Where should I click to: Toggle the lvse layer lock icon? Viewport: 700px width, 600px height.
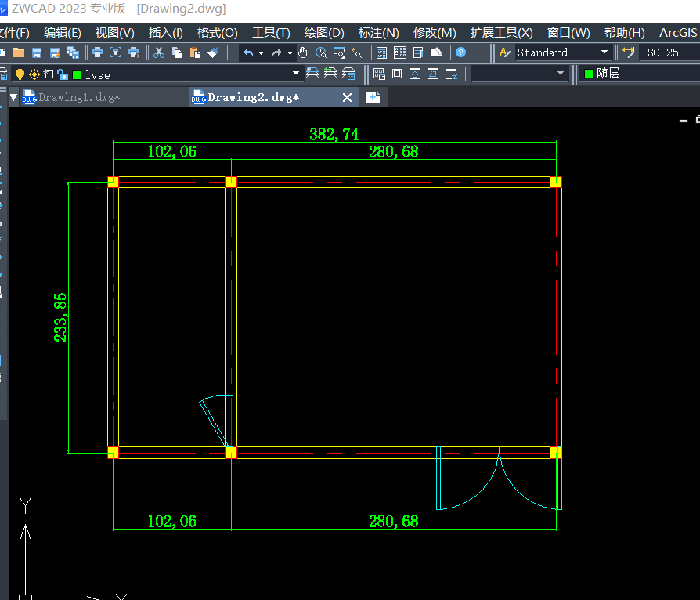coord(63,74)
